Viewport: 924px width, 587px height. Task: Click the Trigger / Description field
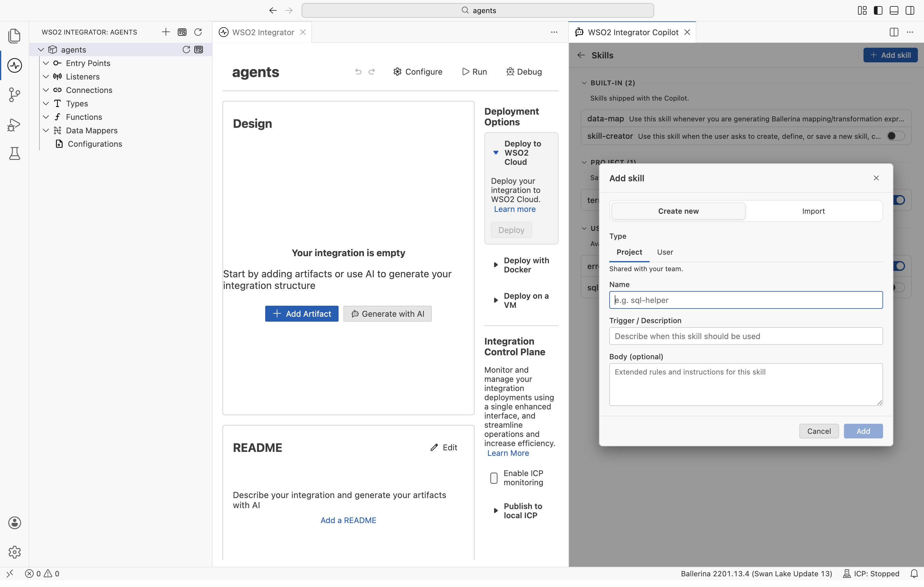[746, 336]
